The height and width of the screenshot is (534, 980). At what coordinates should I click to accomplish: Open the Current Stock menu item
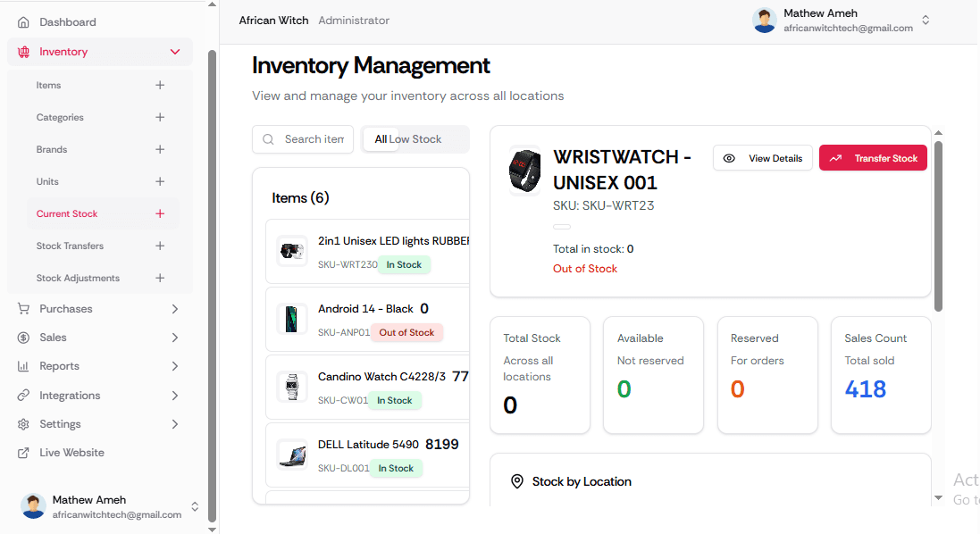(x=67, y=213)
